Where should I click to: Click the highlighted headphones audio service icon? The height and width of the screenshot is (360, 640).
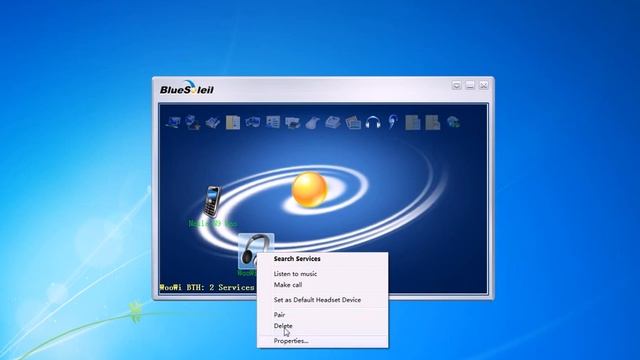click(373, 122)
